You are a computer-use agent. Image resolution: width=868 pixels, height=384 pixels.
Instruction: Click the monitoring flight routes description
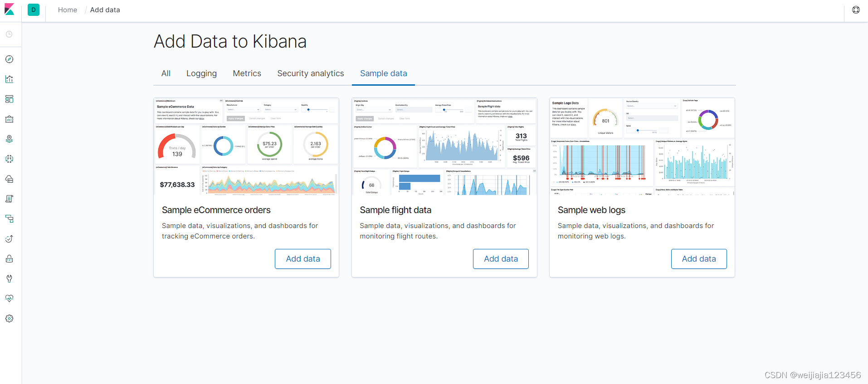438,231
